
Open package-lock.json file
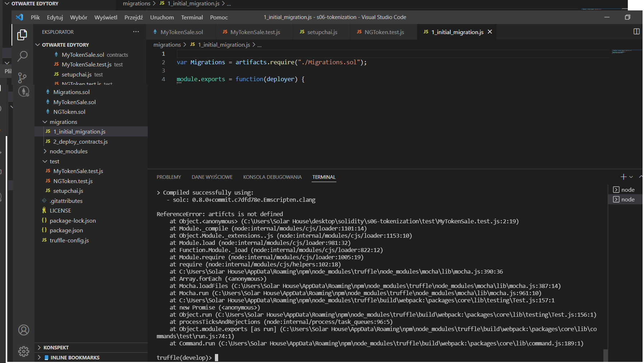73,220
